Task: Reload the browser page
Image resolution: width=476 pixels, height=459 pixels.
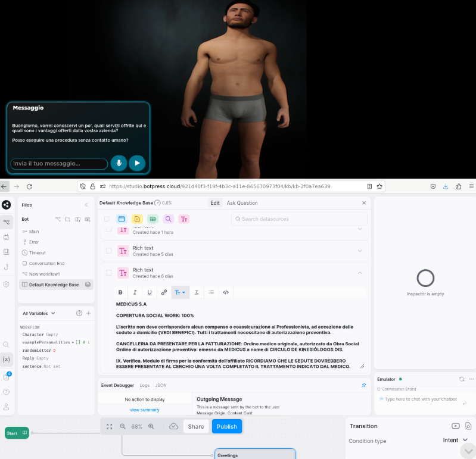Action: pyautogui.click(x=29, y=186)
